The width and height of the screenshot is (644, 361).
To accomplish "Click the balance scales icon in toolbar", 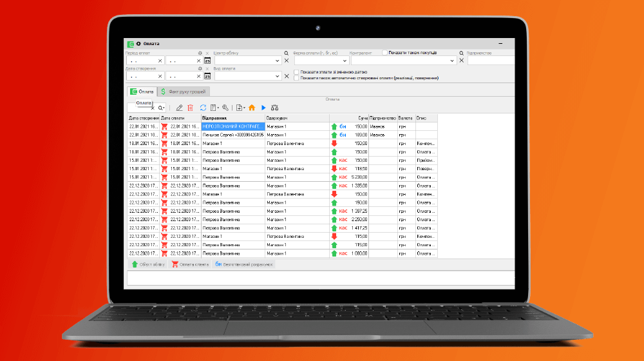I will [274, 108].
